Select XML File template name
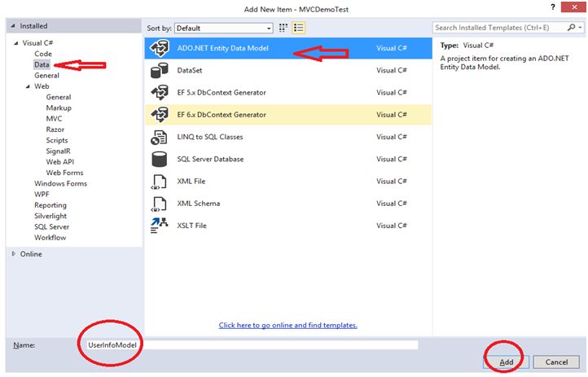Image resolution: width=588 pixels, height=377 pixels. coord(191,182)
